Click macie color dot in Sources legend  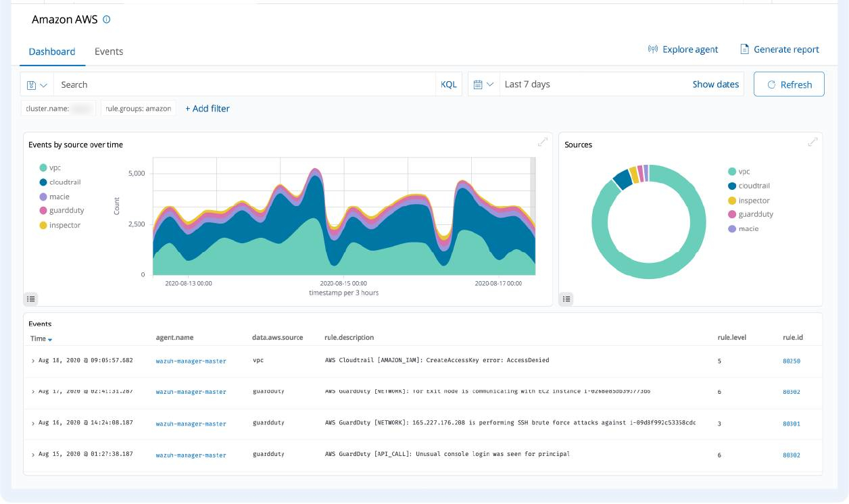(x=732, y=229)
